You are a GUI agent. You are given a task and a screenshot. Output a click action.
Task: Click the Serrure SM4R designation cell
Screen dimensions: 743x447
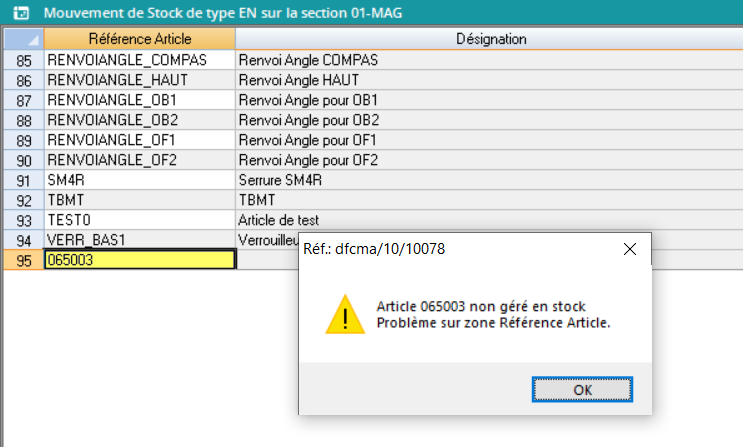489,180
